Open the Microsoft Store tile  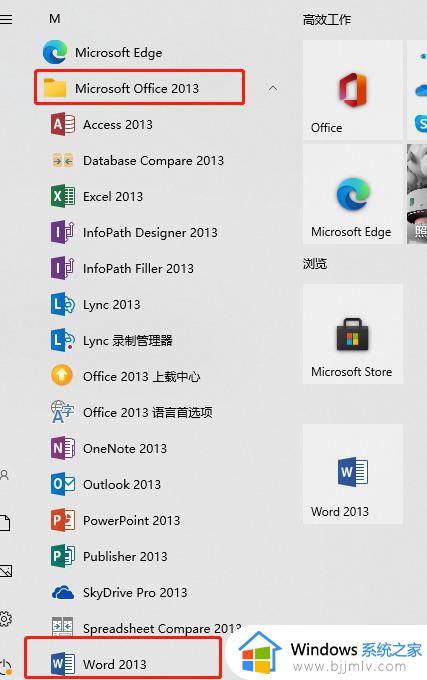tap(352, 334)
